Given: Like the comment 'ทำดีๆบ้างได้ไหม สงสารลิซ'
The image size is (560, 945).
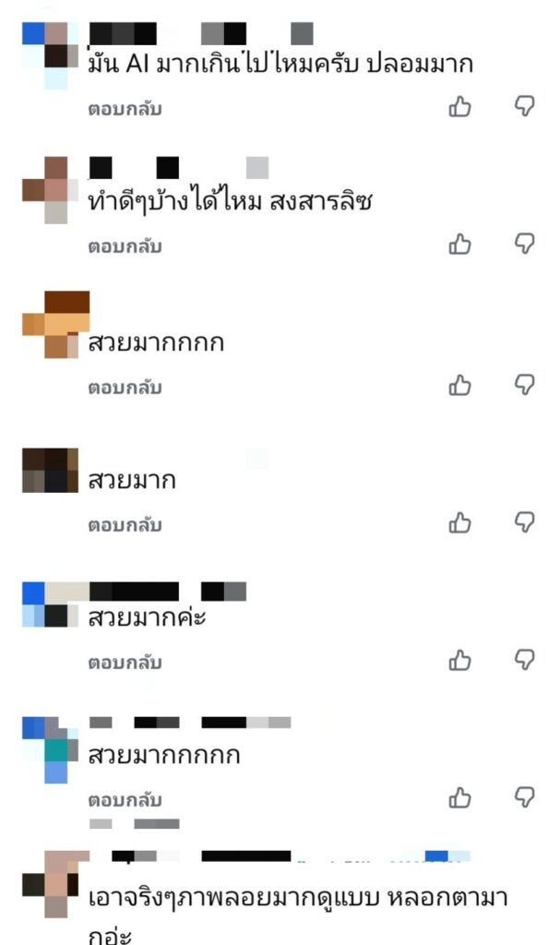Looking at the screenshot, I should [460, 245].
